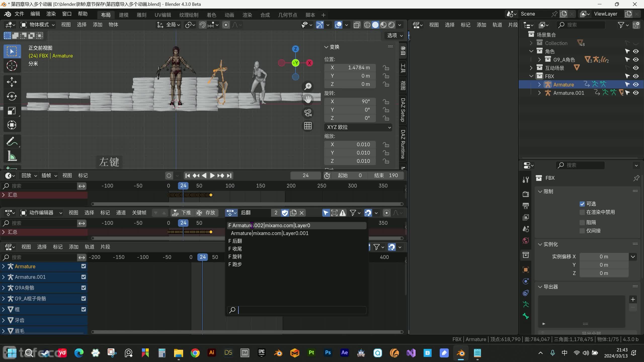Click the current frame 24 field

(306, 175)
